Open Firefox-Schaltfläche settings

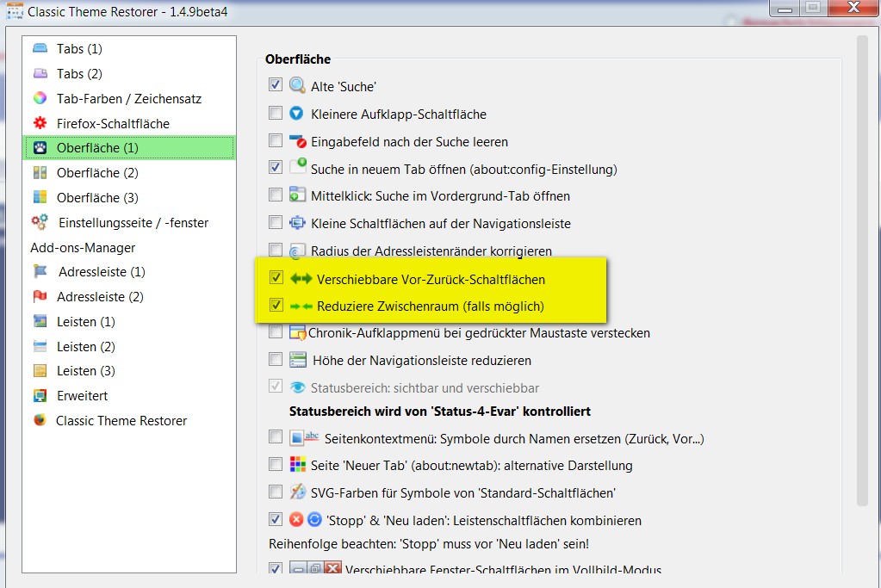point(128,123)
